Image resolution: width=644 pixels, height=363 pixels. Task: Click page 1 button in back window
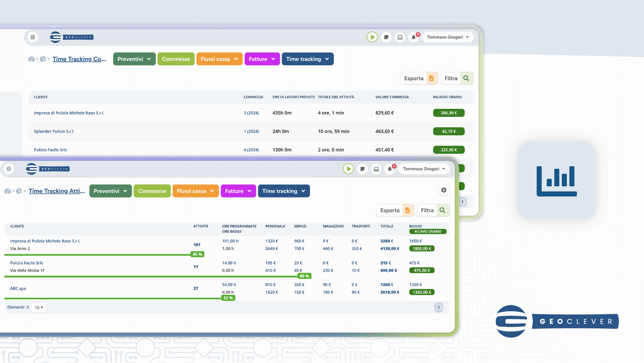pyautogui.click(x=463, y=202)
